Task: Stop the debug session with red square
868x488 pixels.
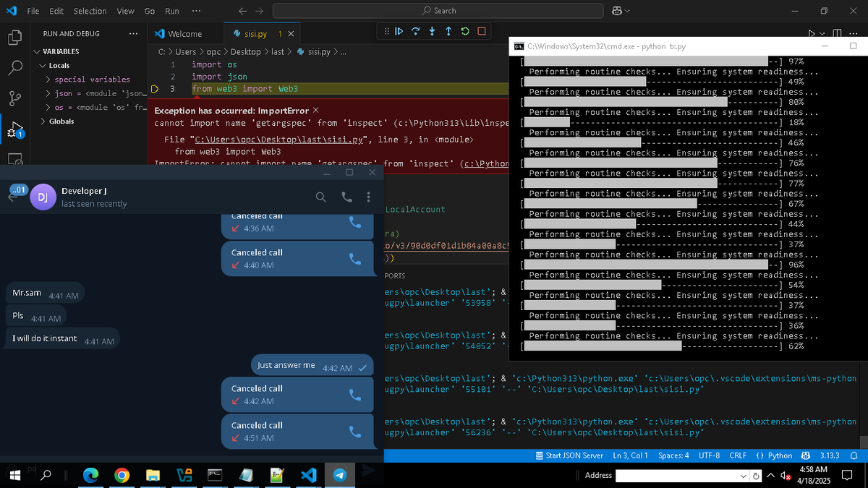Action: coord(482,31)
